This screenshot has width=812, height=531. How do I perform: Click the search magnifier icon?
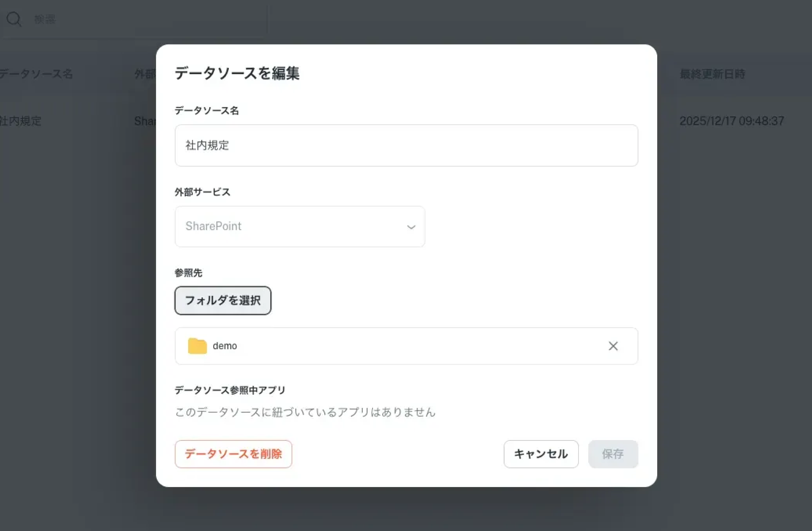pyautogui.click(x=14, y=19)
